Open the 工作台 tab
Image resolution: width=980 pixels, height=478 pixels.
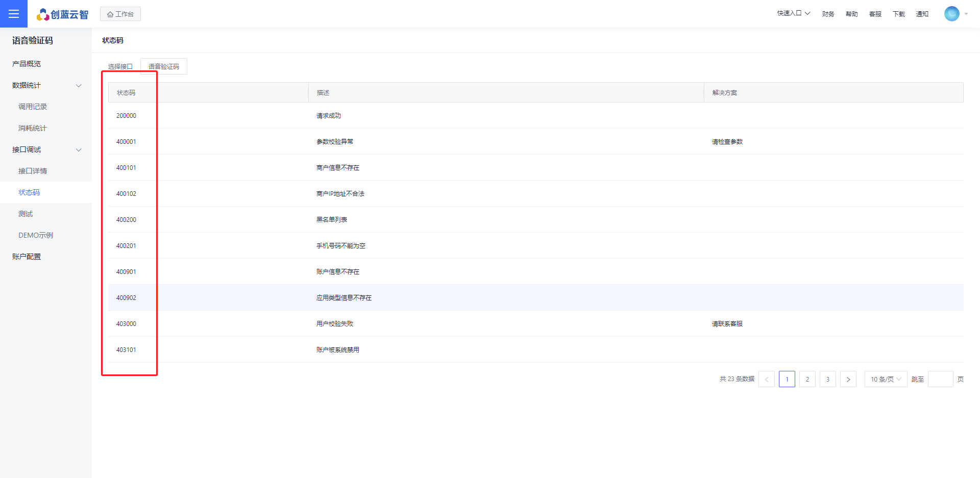[120, 14]
